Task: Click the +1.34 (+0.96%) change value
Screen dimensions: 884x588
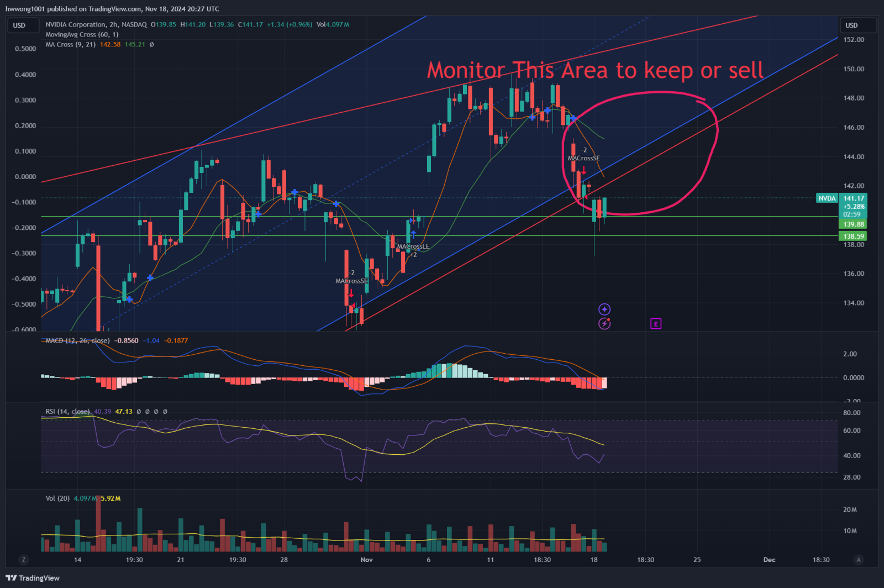Action: coord(290,24)
